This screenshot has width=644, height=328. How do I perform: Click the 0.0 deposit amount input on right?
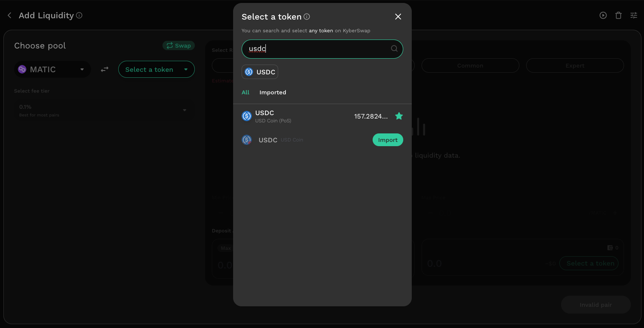[x=434, y=264]
